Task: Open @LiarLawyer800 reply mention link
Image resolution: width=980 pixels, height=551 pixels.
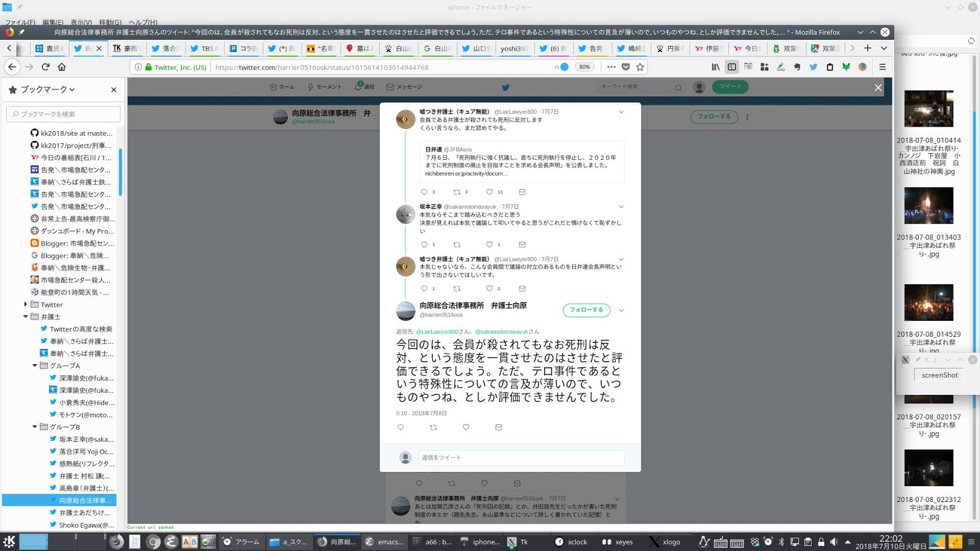Action: pyautogui.click(x=437, y=331)
